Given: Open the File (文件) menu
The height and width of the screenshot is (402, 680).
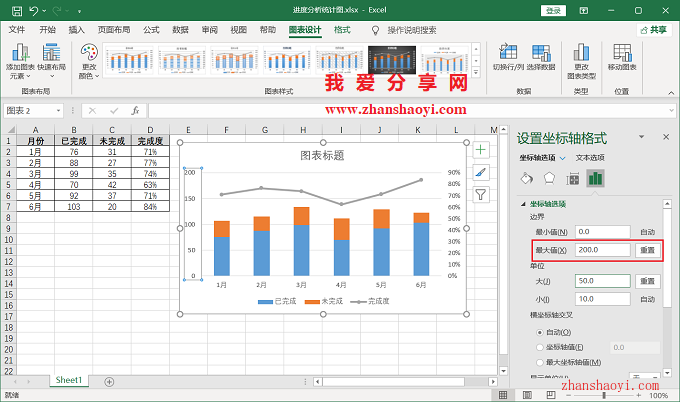Looking at the screenshot, I should pos(17,30).
